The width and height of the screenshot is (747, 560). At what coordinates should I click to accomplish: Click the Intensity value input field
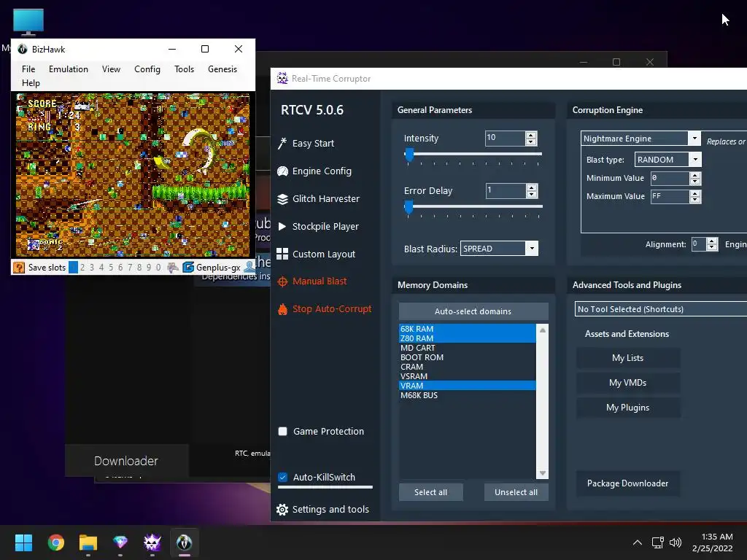[505, 138]
